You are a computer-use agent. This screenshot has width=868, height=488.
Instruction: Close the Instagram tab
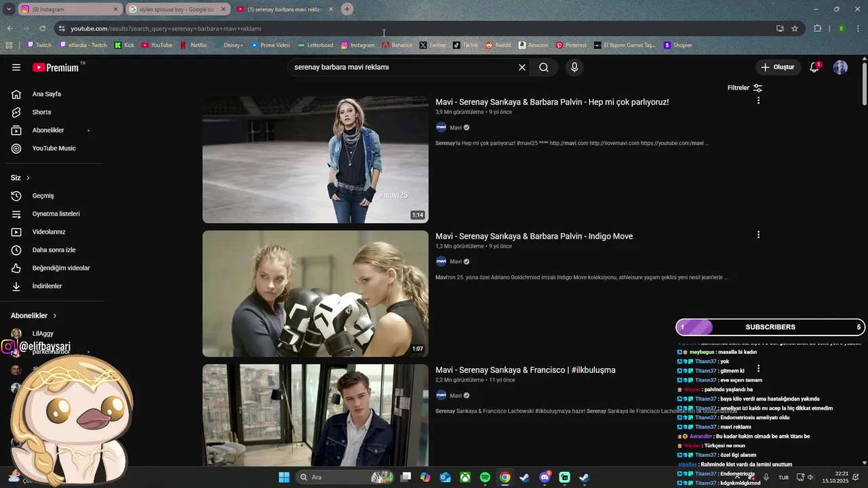[115, 9]
